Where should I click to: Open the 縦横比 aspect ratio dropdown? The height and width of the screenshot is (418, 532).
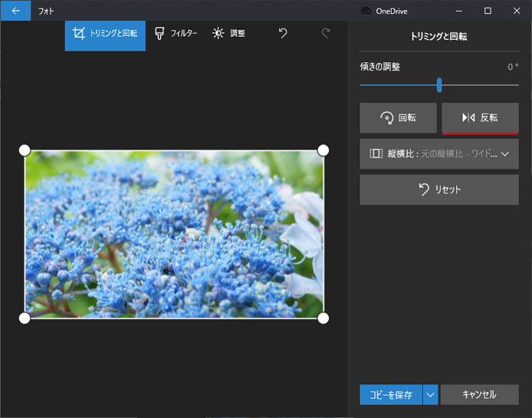(x=439, y=154)
